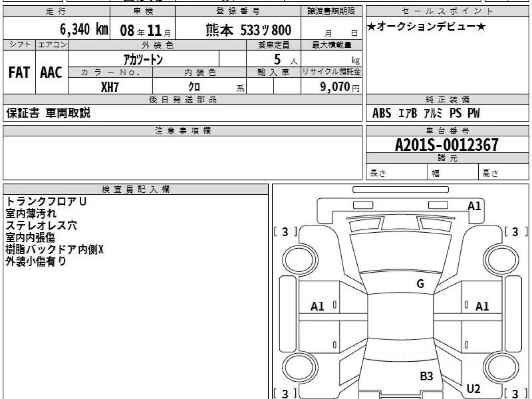Click the トランクフロアU inspector note line

pyautogui.click(x=46, y=201)
